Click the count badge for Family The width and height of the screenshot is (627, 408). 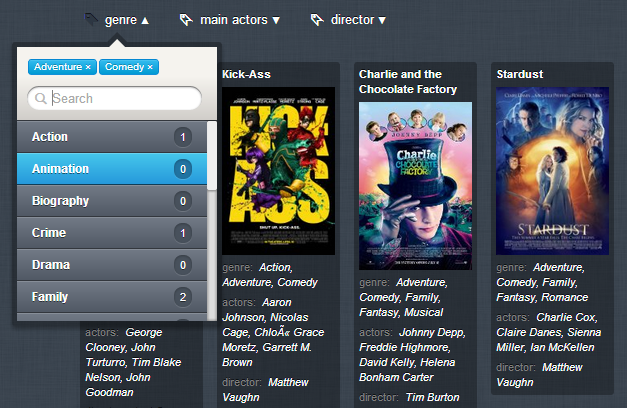(183, 297)
